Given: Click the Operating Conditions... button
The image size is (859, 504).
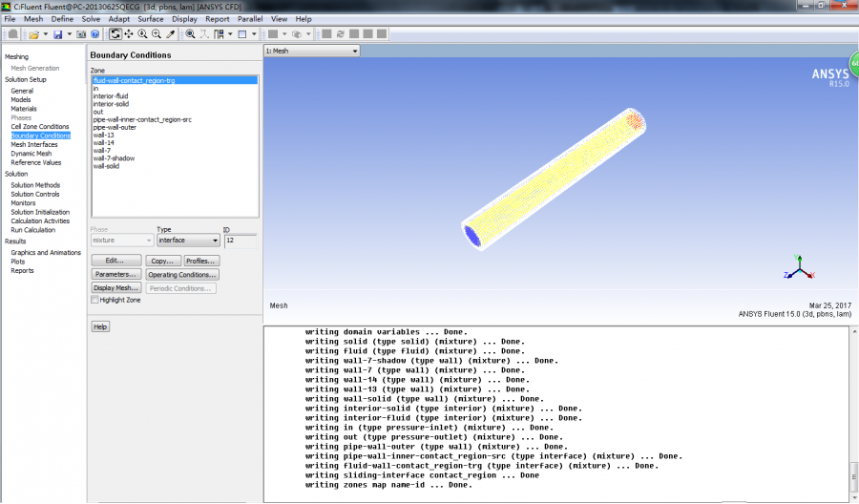Looking at the screenshot, I should pyautogui.click(x=182, y=275).
